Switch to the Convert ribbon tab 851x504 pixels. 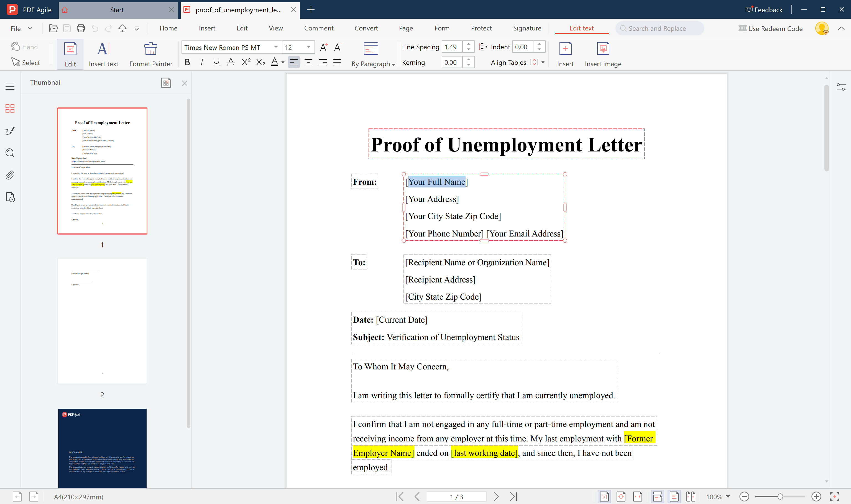(x=366, y=28)
